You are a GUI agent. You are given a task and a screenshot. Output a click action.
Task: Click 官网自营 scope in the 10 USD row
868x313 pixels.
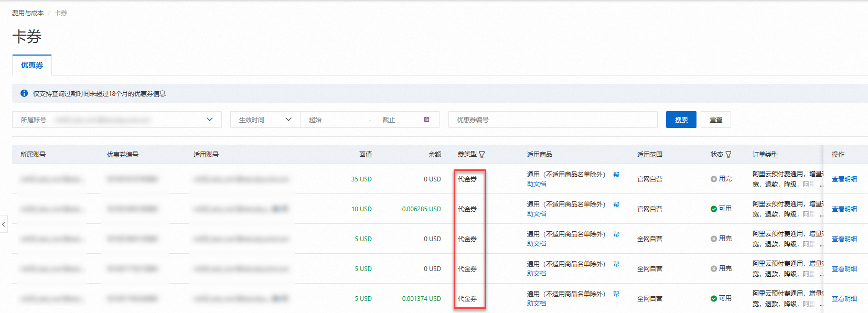coord(650,209)
